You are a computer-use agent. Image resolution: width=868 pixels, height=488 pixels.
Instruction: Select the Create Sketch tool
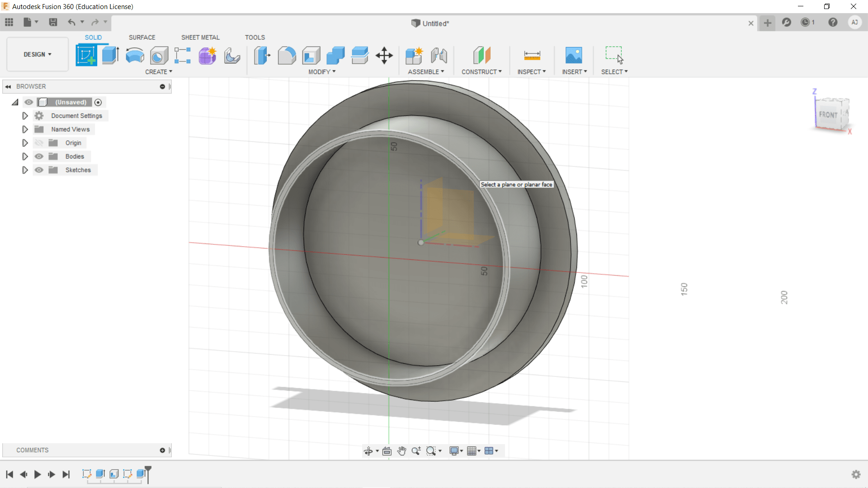(86, 56)
